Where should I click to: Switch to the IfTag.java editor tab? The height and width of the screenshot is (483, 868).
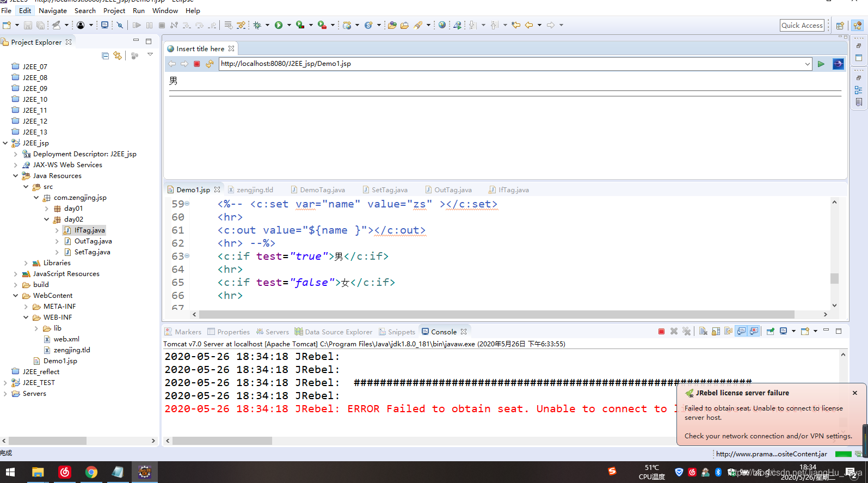[x=509, y=189]
